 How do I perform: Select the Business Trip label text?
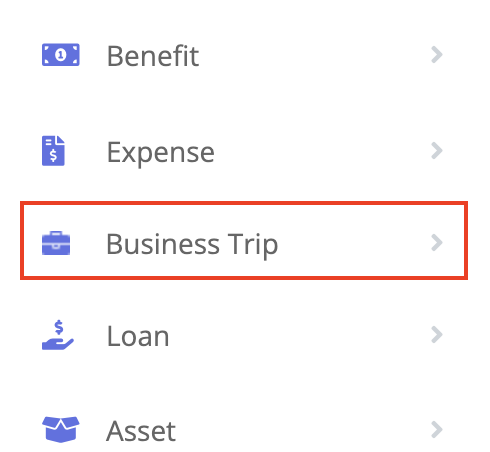coord(192,244)
